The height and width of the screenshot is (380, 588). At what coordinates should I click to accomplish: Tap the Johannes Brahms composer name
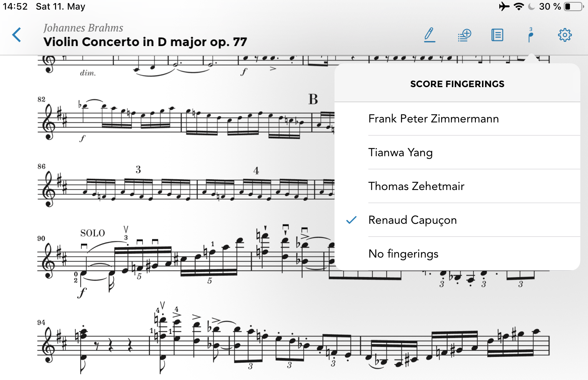click(83, 28)
